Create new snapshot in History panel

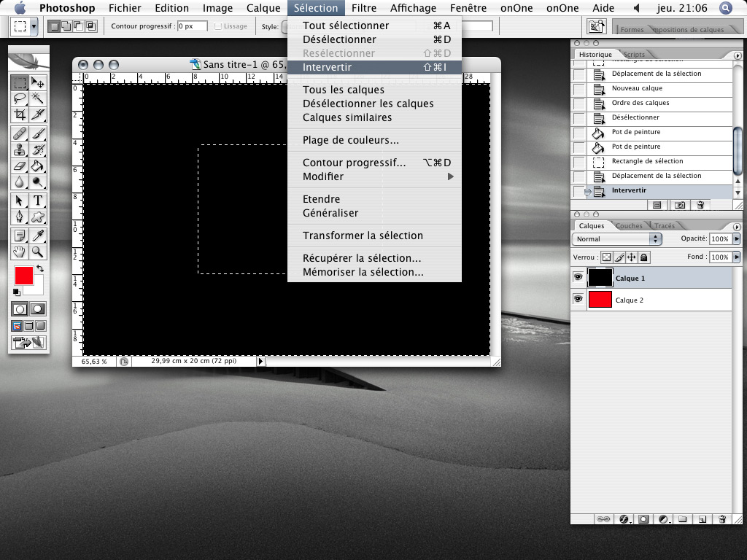[x=680, y=205]
